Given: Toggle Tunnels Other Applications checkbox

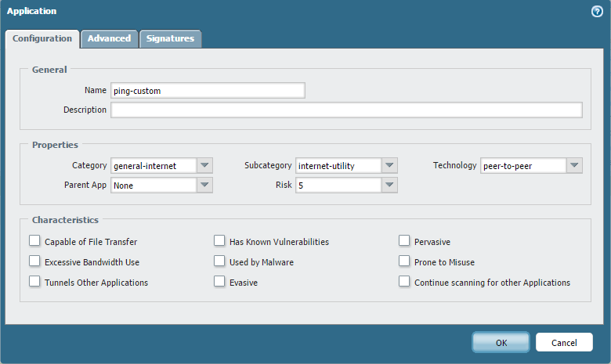Looking at the screenshot, I should pyautogui.click(x=34, y=282).
